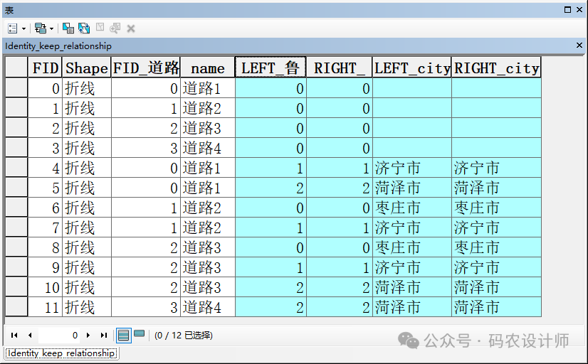Expand the Related Tables dropdown arrow
The width and height of the screenshot is (588, 364).
click(52, 28)
